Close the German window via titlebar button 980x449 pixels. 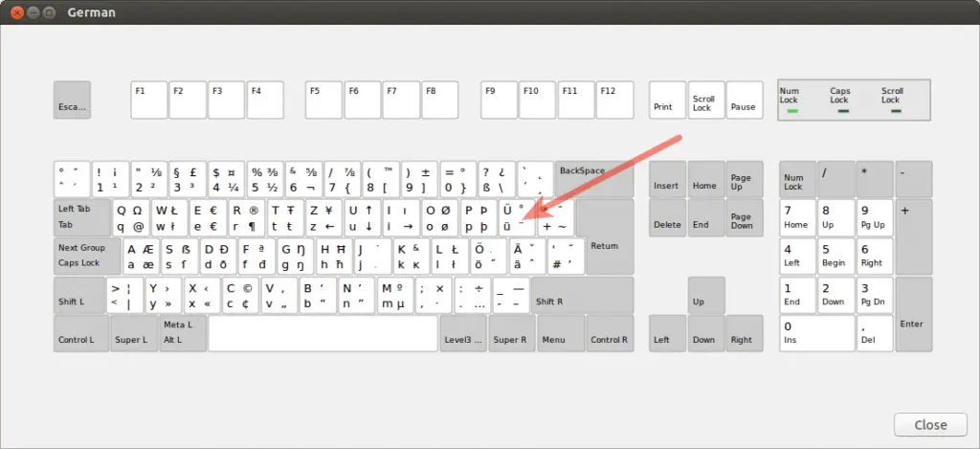click(17, 12)
